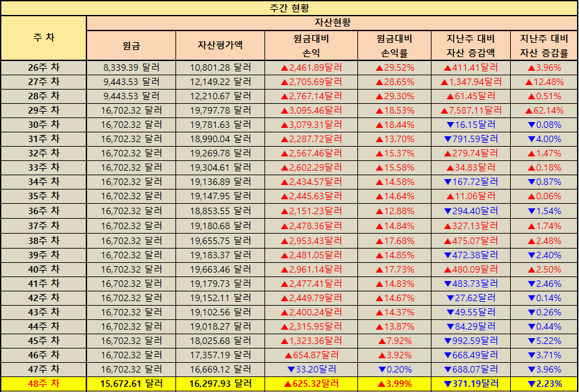Click the 원금 column header

pyautogui.click(x=131, y=45)
